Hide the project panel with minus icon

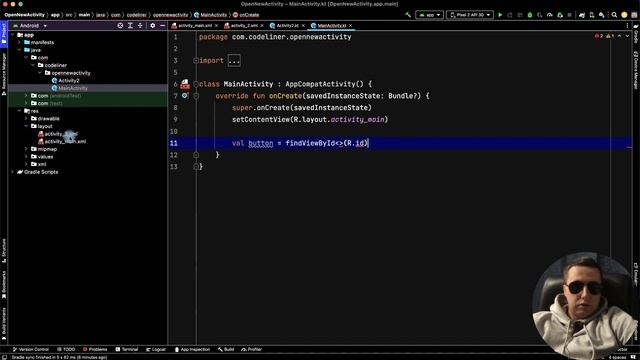coord(162,26)
